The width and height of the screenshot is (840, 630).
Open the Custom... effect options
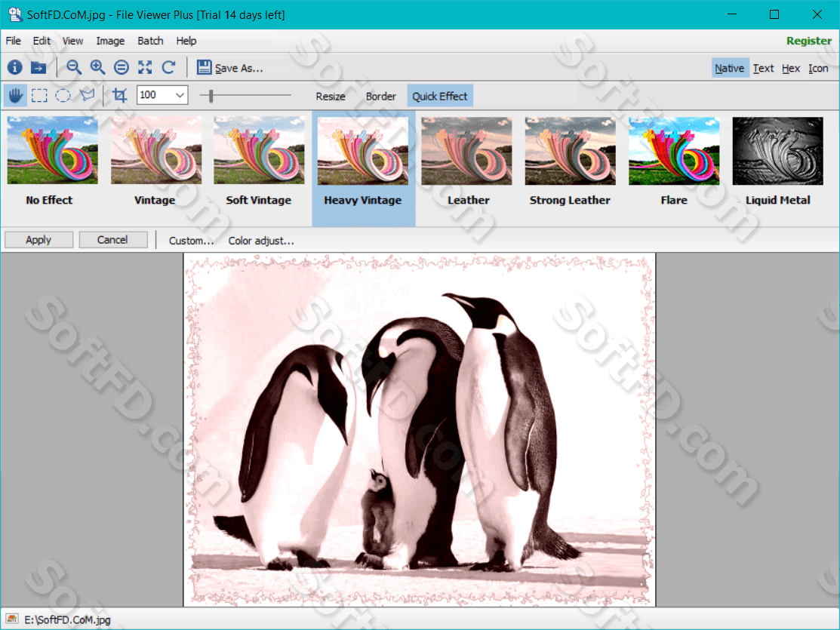click(x=191, y=241)
